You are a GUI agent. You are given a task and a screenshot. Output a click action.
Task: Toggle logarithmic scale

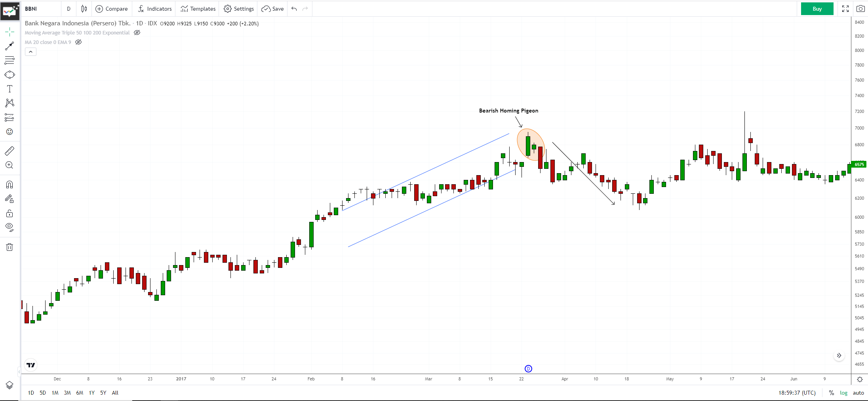(x=844, y=393)
